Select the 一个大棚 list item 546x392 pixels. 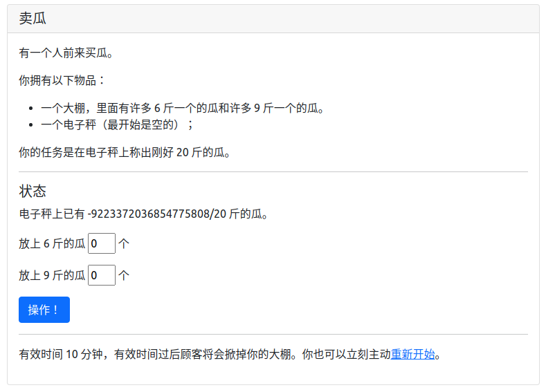[182, 108]
